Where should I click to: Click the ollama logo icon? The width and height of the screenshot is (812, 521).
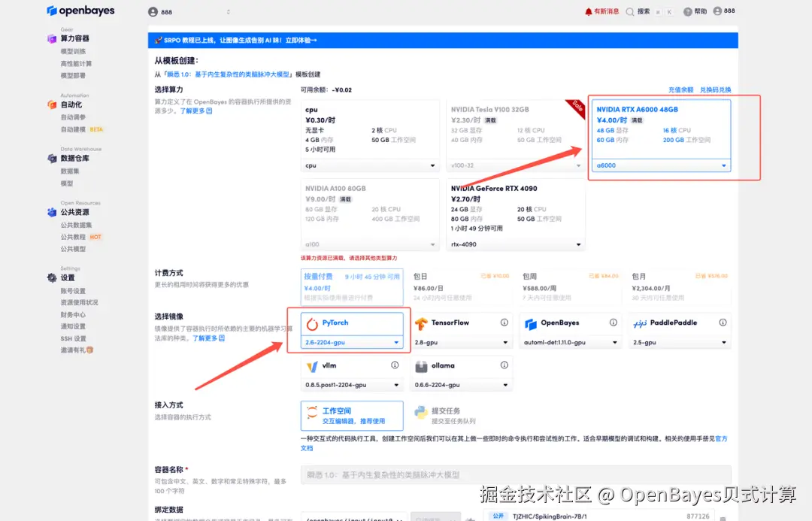[421, 367]
